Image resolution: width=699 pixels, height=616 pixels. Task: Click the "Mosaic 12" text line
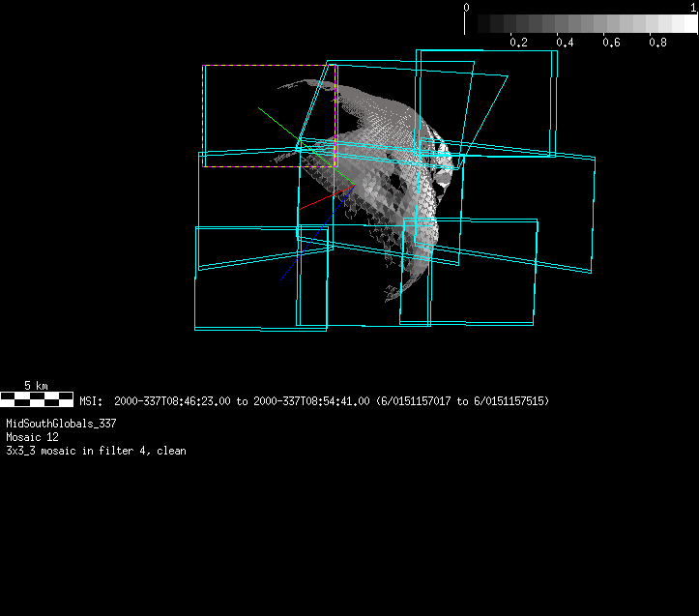[32, 437]
